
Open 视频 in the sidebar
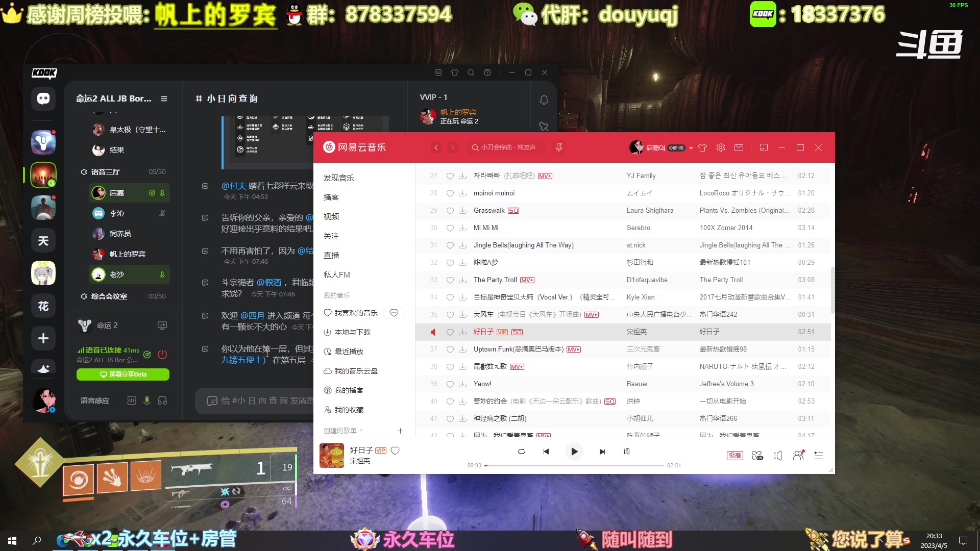click(331, 216)
